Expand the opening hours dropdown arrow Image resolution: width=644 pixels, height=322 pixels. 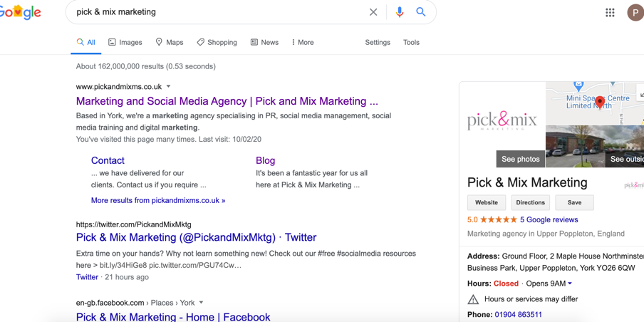pos(570,284)
